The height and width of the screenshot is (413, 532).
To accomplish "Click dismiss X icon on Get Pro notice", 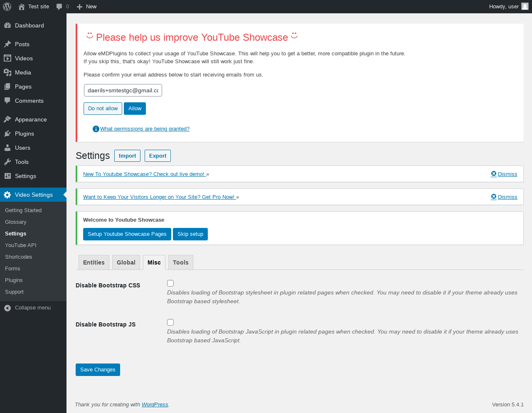I will (494, 197).
